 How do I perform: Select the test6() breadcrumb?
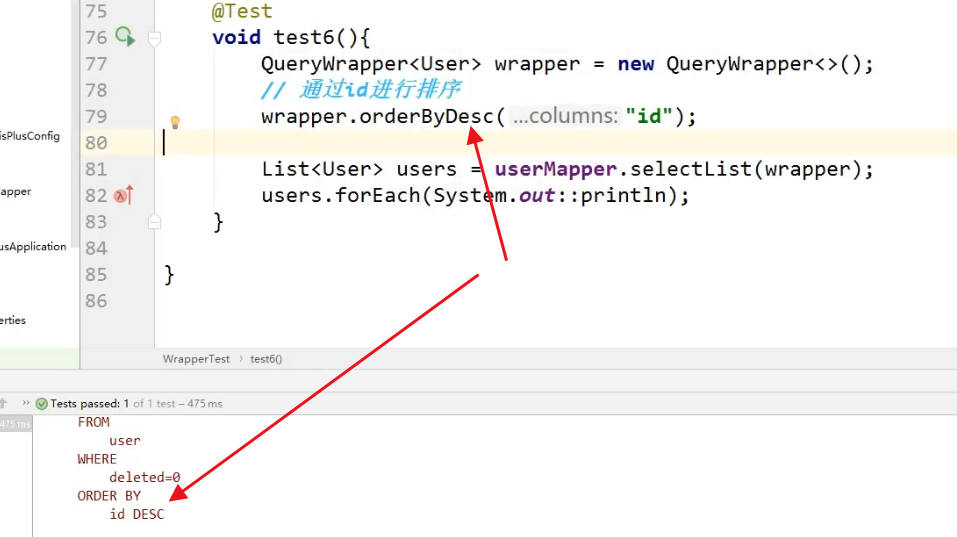(x=266, y=359)
